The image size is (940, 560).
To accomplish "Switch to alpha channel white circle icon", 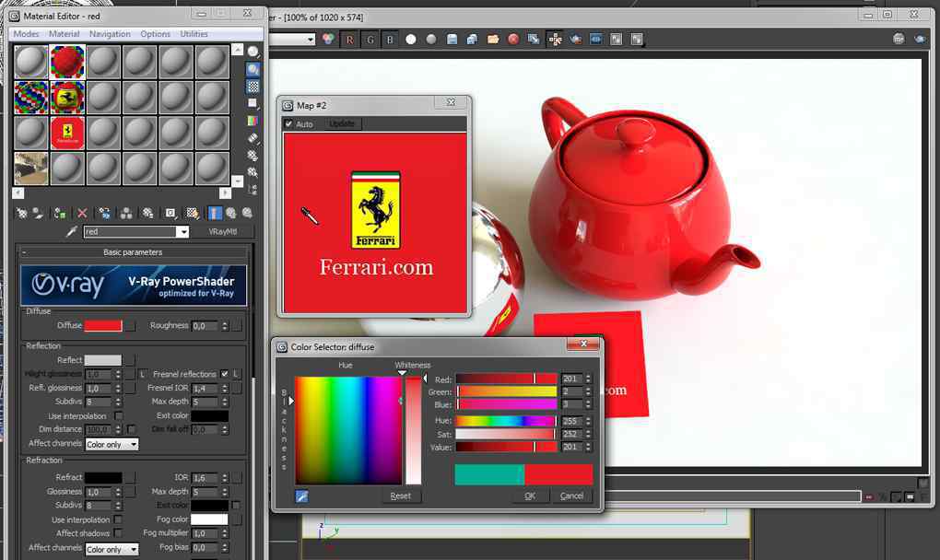I will tap(411, 40).
